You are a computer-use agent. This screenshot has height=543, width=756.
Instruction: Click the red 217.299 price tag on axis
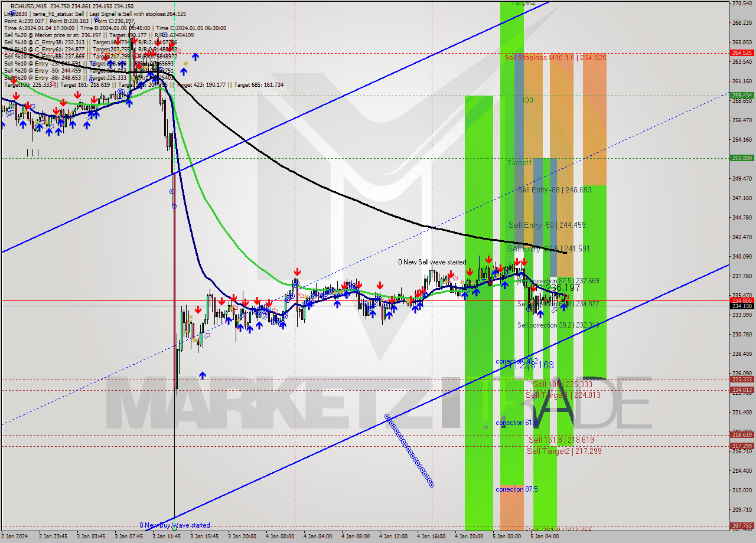coord(742,446)
